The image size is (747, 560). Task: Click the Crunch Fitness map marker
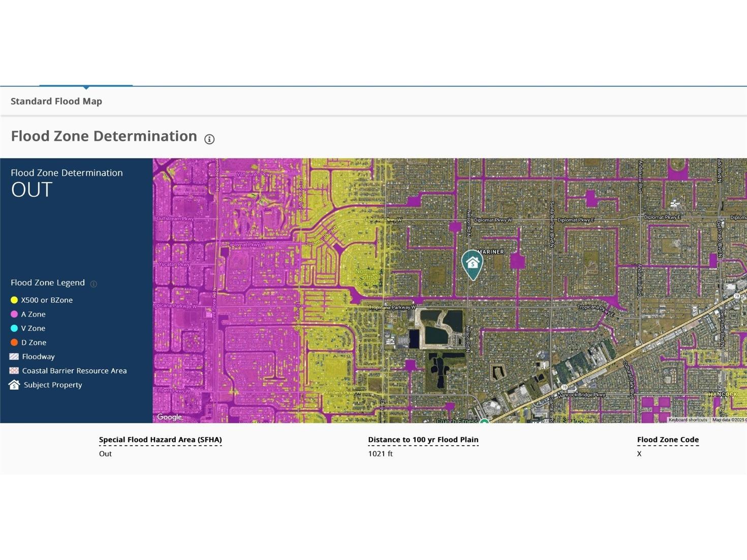(484, 421)
